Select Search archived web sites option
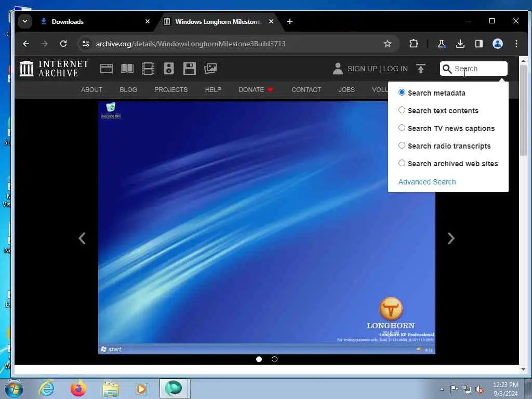The image size is (532, 399). coord(402,163)
